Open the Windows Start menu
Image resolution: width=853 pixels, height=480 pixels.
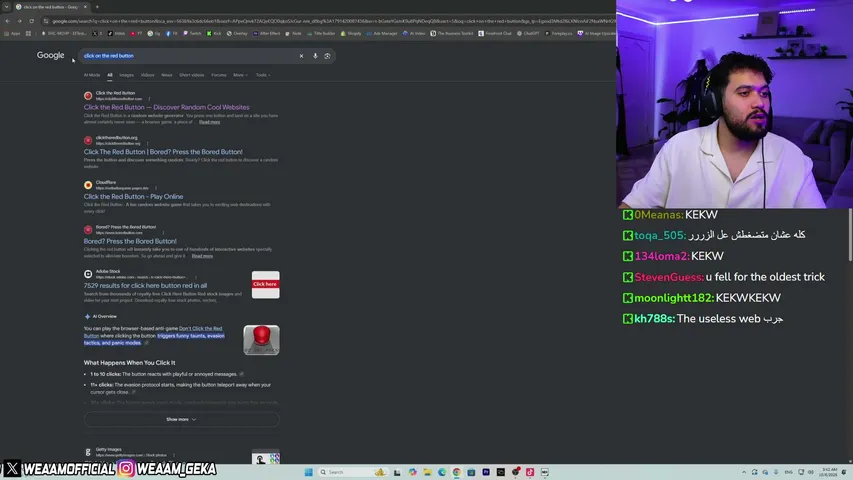(308, 472)
